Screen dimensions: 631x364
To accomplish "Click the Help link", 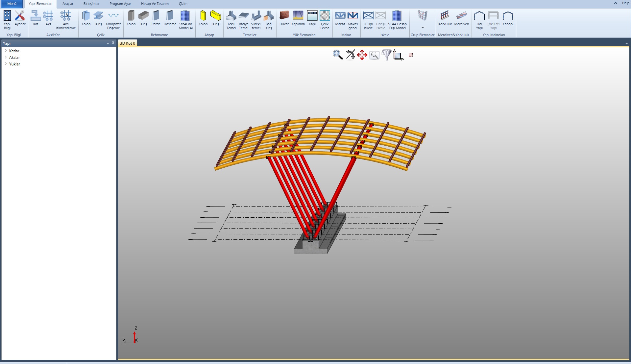I will coord(625,3).
